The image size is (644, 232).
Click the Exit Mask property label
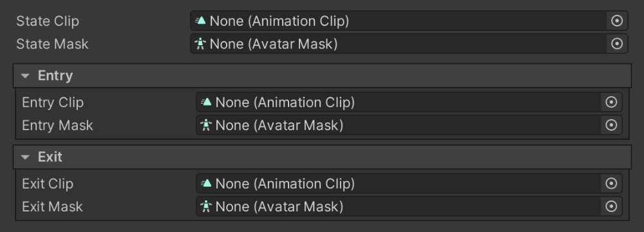(x=52, y=206)
